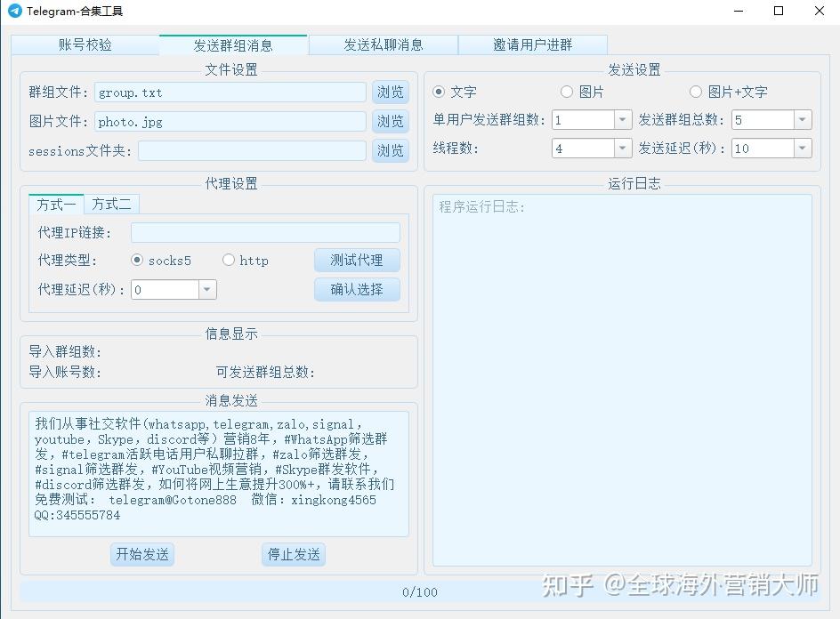
Task: Click the 确认选择 button
Action: pyautogui.click(x=357, y=290)
